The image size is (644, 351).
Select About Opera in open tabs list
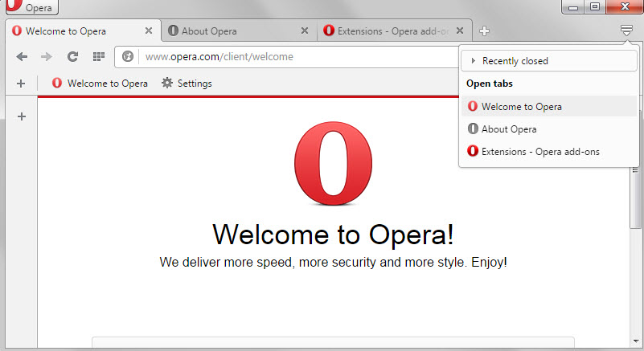click(549, 129)
